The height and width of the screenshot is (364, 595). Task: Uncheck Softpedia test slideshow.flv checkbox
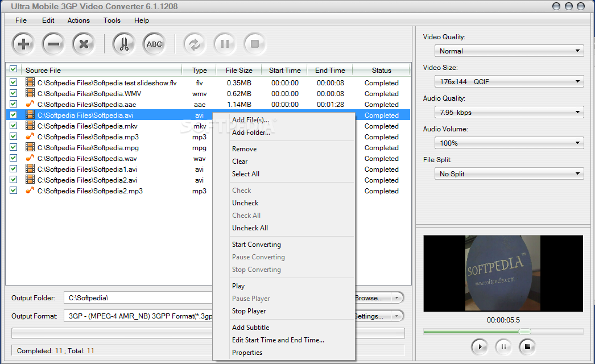(13, 82)
